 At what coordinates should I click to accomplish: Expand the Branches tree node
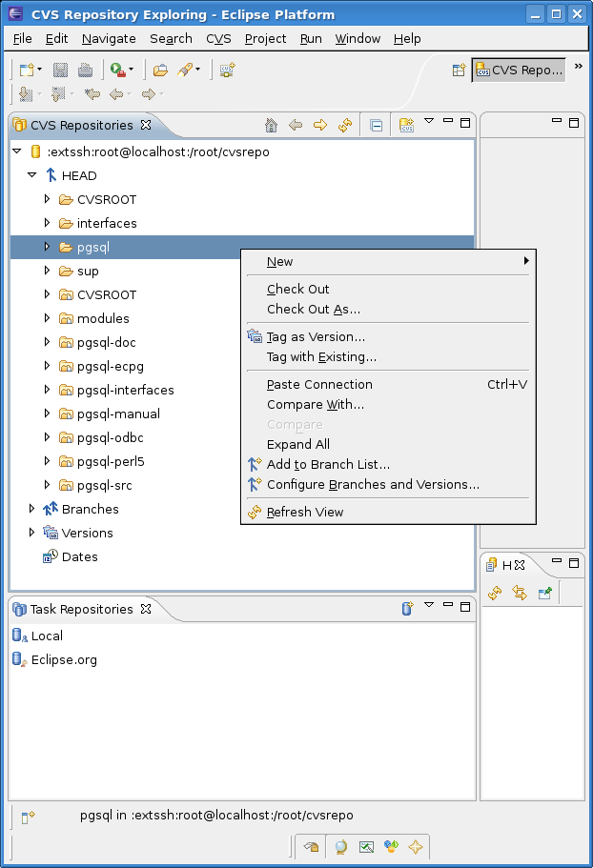(x=32, y=509)
